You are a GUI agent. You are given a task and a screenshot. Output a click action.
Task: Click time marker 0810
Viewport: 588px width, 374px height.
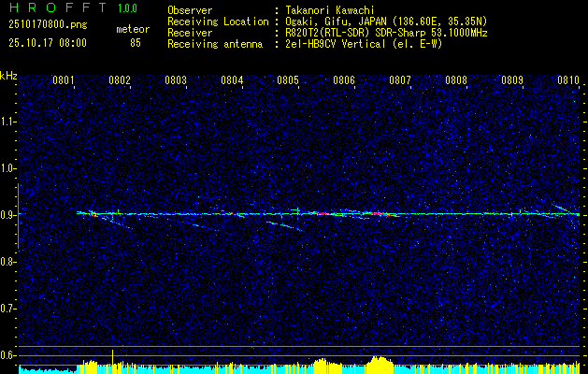pyautogui.click(x=568, y=80)
